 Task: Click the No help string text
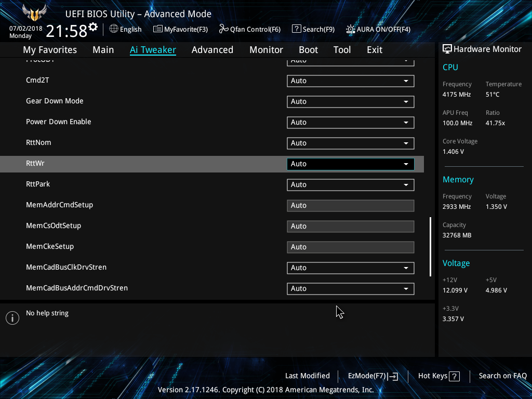[x=47, y=313]
